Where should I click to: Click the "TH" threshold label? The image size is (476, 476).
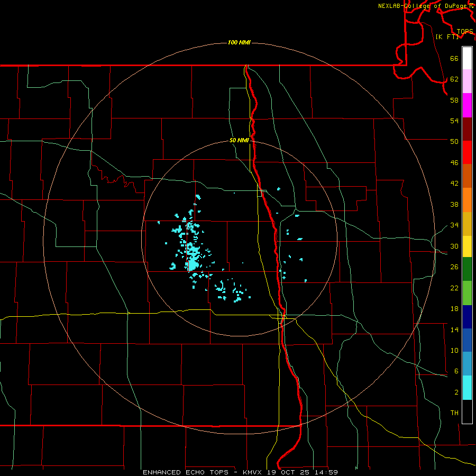pyautogui.click(x=454, y=413)
